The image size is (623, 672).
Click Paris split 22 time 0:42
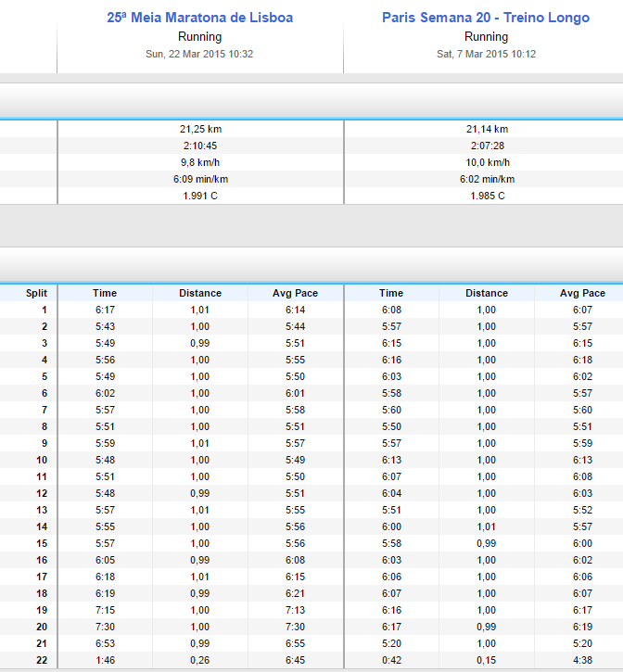391,660
